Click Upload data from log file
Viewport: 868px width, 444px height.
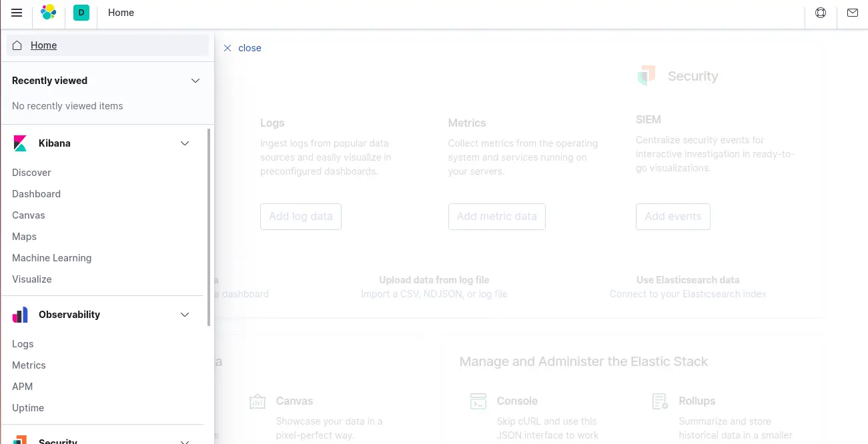click(434, 280)
